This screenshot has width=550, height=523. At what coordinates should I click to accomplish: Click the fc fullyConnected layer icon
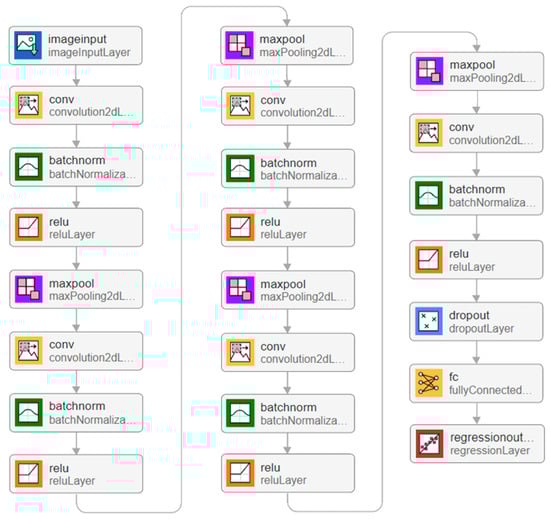tap(429, 383)
